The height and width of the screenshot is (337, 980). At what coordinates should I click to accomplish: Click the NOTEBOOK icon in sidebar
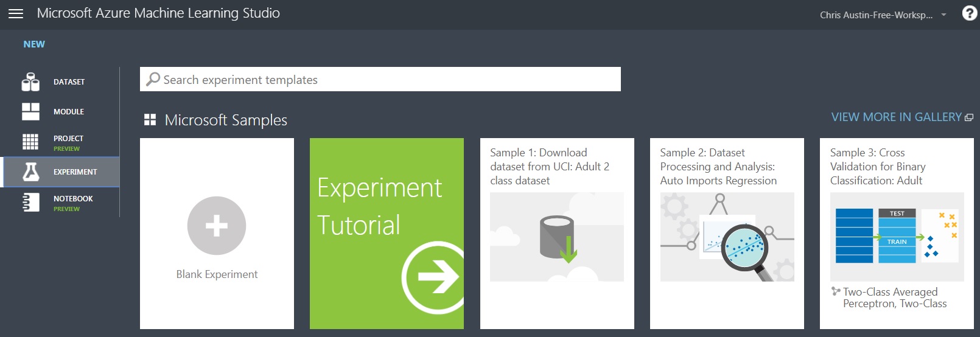30,202
